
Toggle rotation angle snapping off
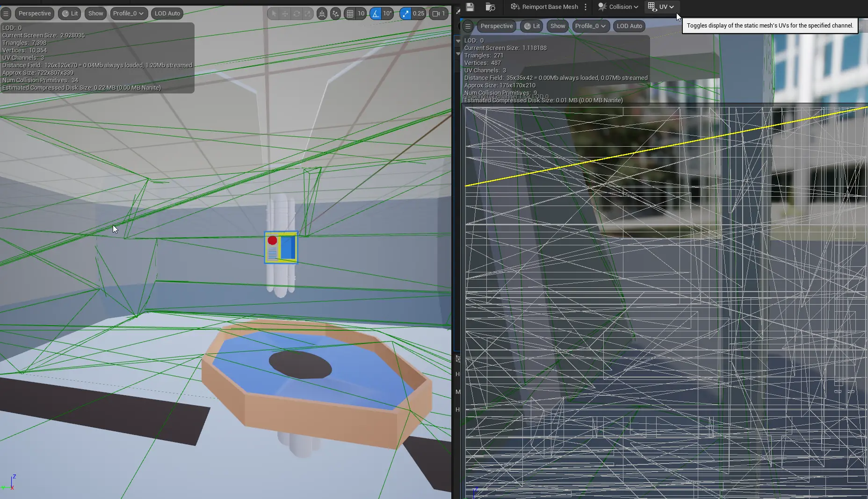click(376, 14)
